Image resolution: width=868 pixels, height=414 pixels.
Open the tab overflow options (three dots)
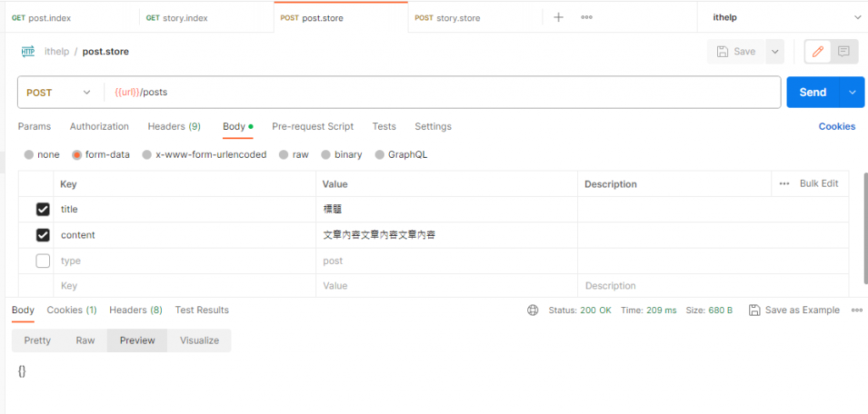click(x=587, y=17)
